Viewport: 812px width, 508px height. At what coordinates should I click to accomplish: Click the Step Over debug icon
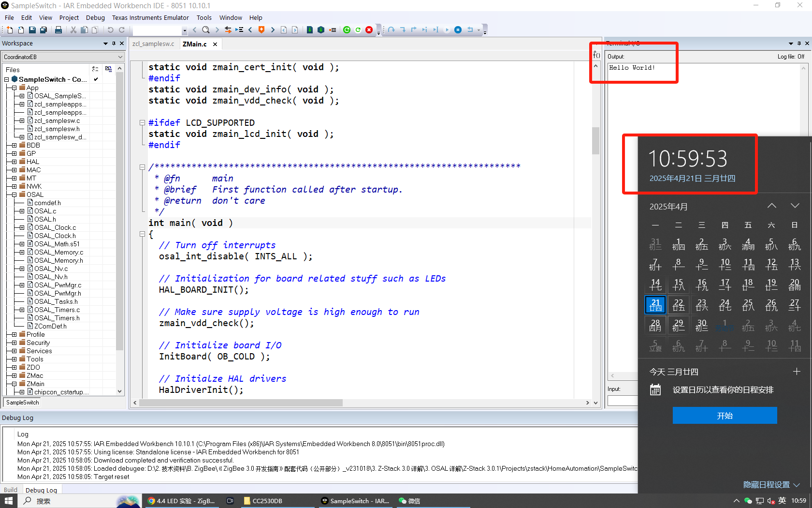tap(391, 30)
